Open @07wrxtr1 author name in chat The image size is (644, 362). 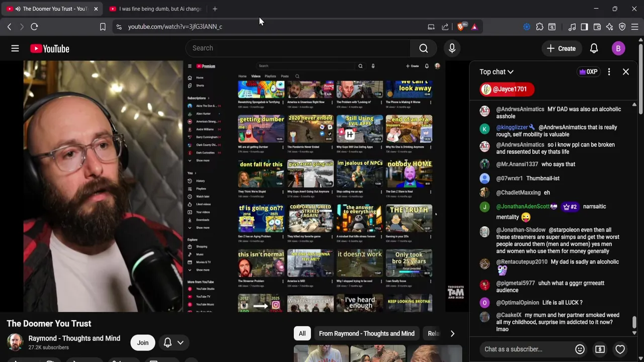click(510, 178)
